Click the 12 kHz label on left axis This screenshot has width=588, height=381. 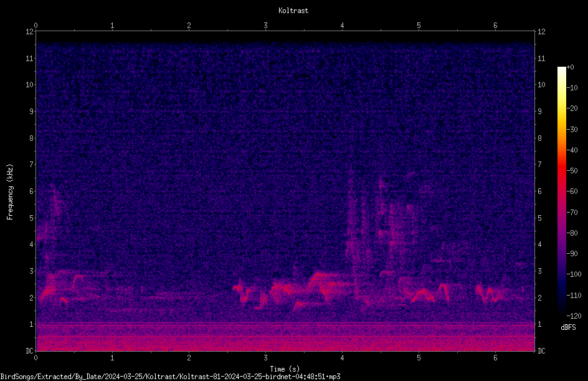(29, 32)
